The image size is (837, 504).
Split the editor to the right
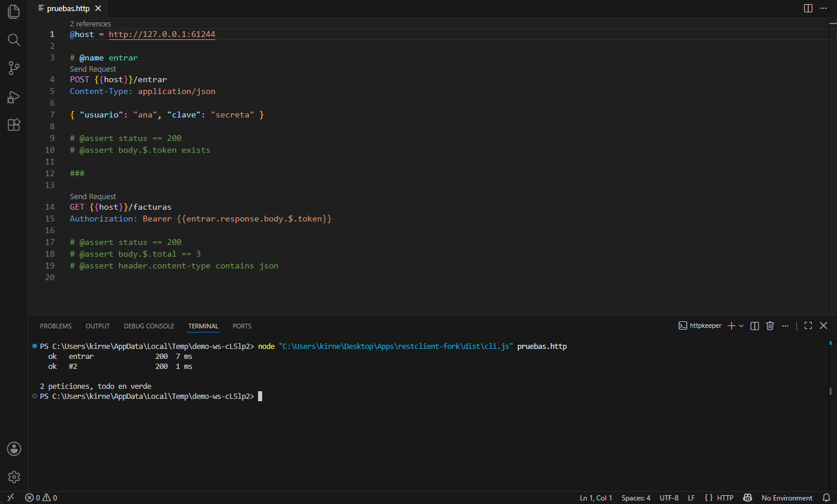[808, 8]
